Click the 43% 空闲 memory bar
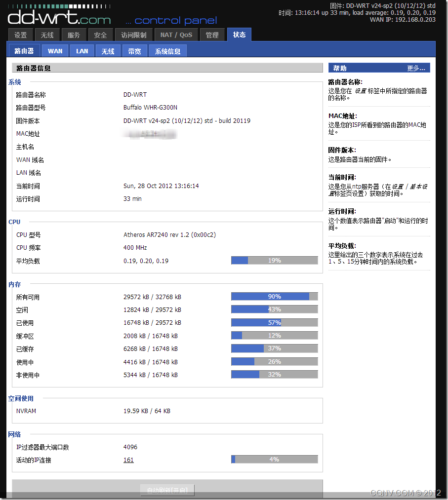 [x=275, y=309]
